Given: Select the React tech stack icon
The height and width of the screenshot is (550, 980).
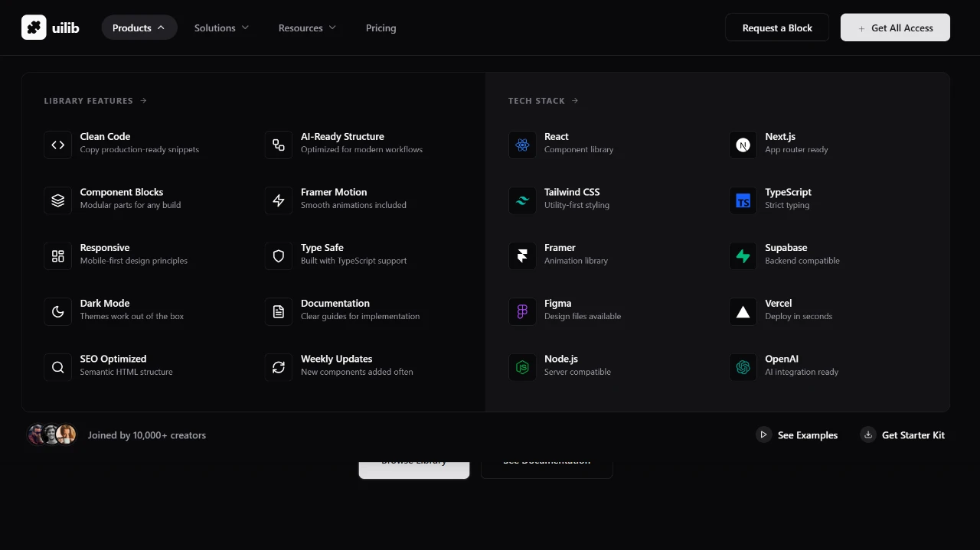Looking at the screenshot, I should [522, 145].
